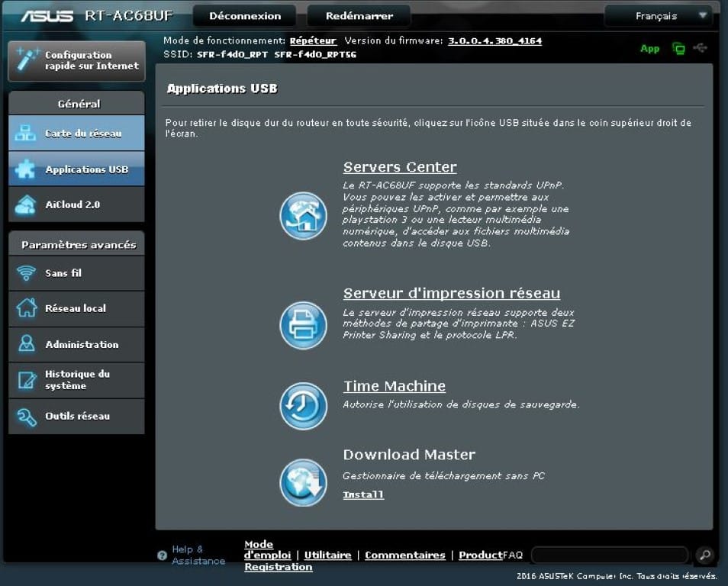728x586 pixels.
Task: Click the Déconnexion button
Action: click(245, 16)
